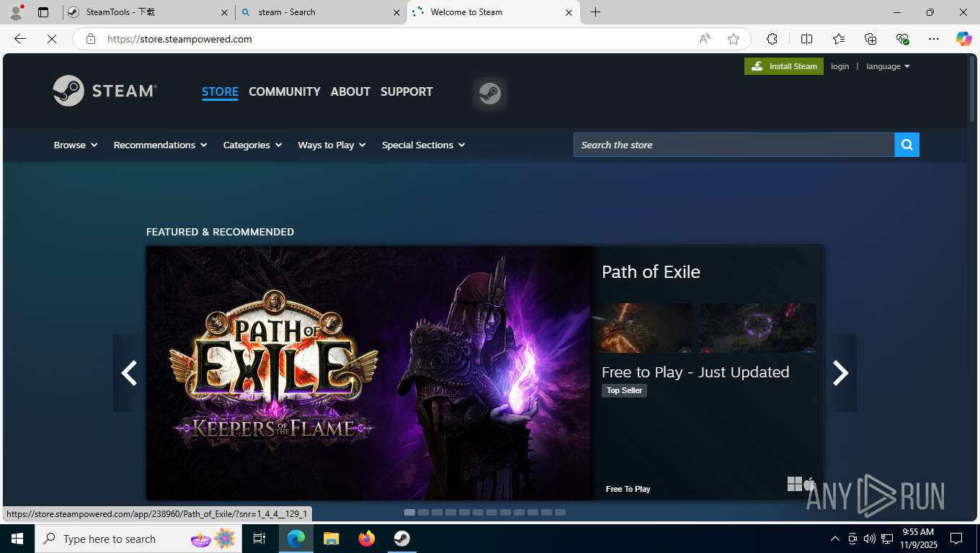Open the ABOUT page

coord(350,91)
